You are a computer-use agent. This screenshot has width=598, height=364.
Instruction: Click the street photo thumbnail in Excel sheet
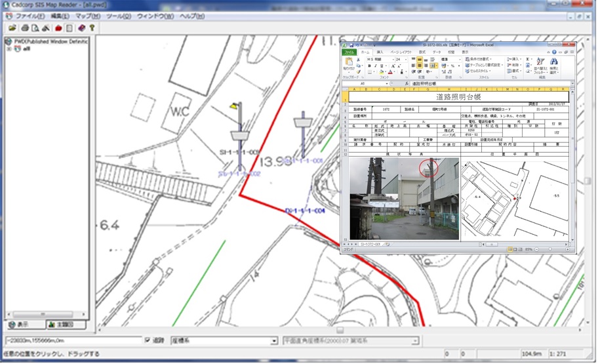click(405, 199)
